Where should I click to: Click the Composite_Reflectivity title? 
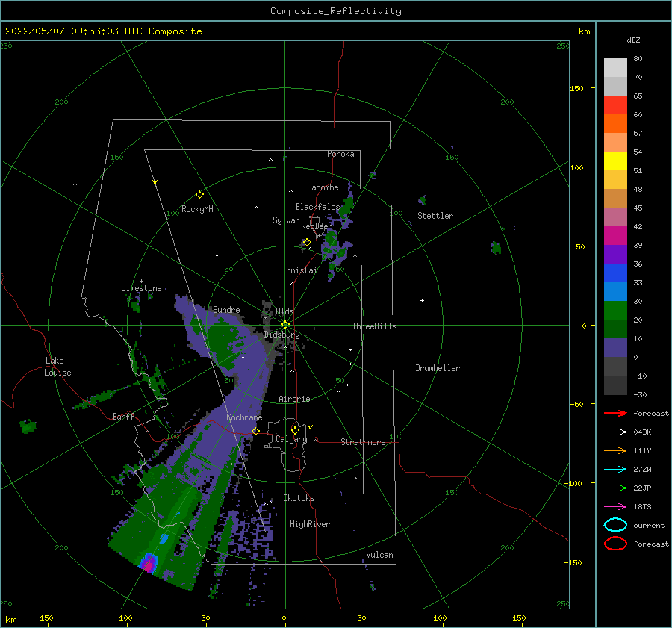click(336, 11)
